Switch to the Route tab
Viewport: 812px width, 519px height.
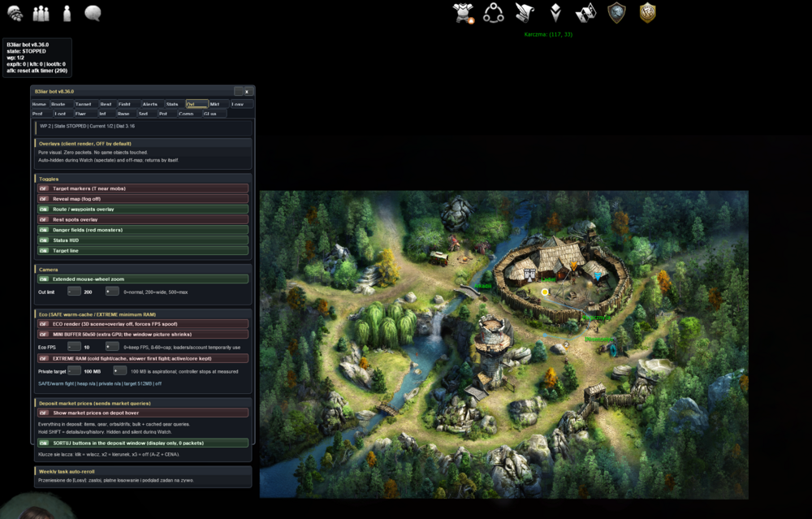pos(61,104)
